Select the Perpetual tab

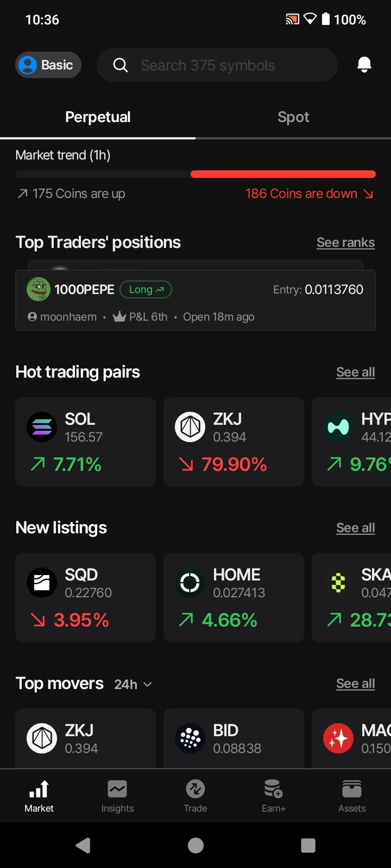[x=98, y=117]
